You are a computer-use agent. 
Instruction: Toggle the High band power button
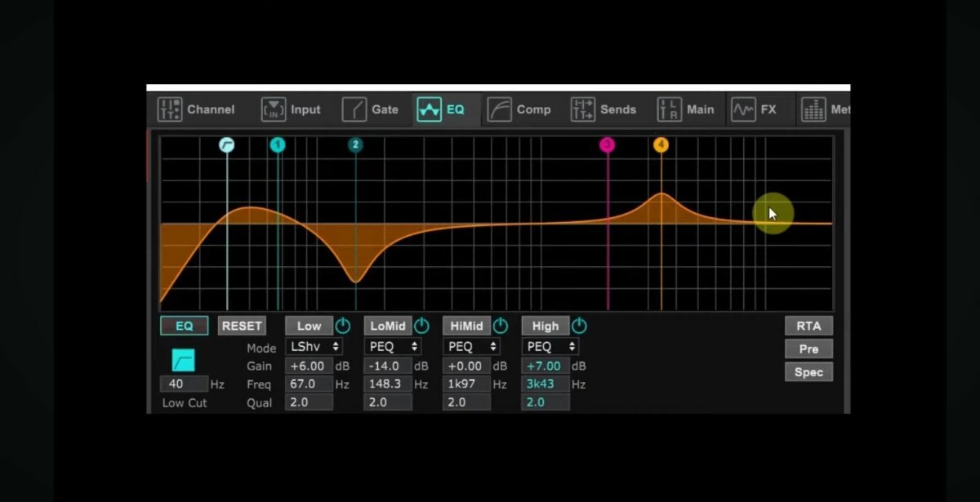579,326
